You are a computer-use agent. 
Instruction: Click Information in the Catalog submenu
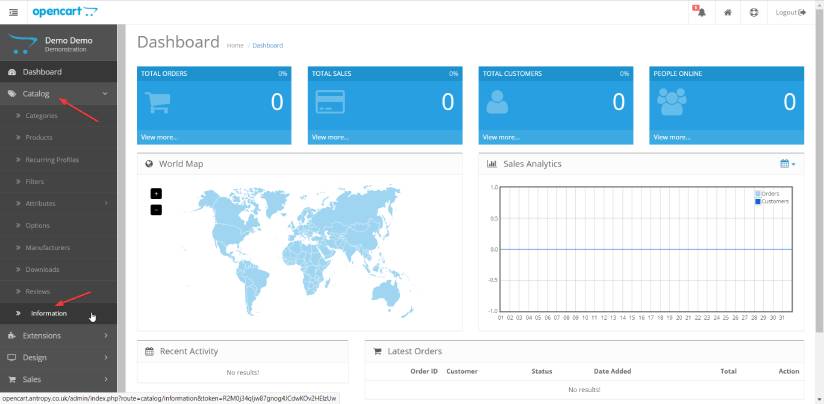(x=49, y=313)
